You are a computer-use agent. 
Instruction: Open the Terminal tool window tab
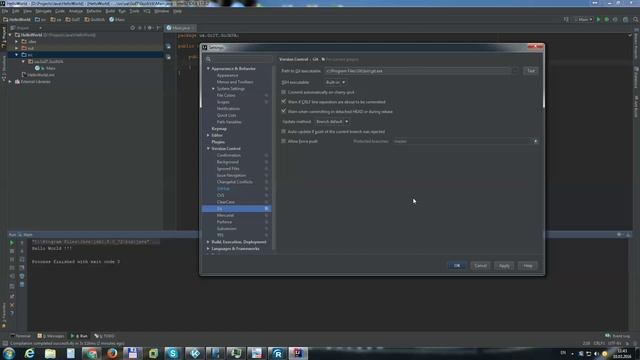(x=21, y=336)
